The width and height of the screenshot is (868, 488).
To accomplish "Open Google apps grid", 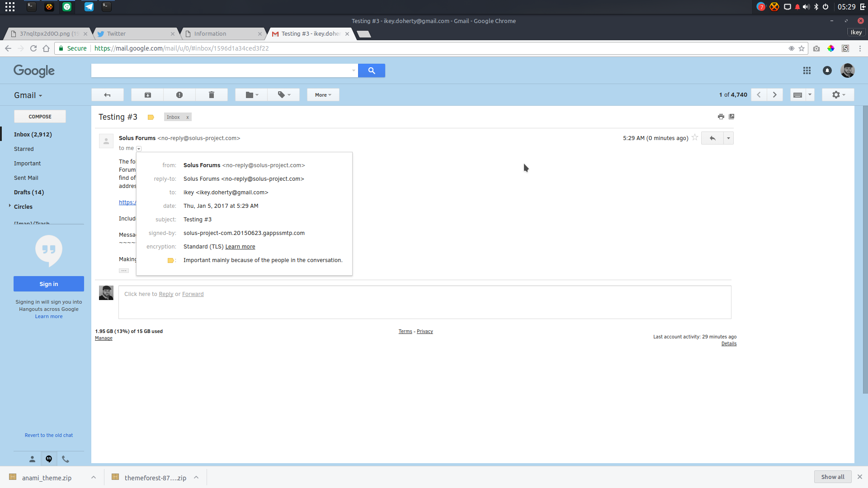I will pyautogui.click(x=807, y=70).
